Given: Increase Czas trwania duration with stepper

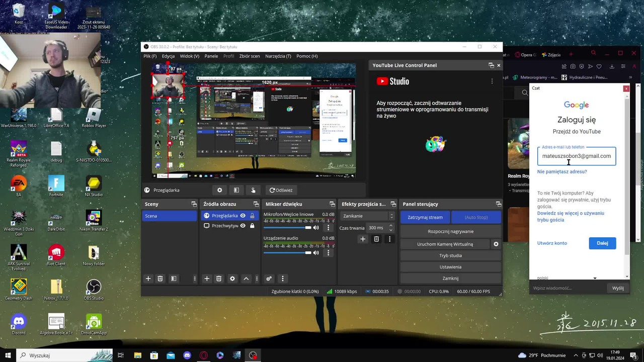Looking at the screenshot, I should (391, 226).
